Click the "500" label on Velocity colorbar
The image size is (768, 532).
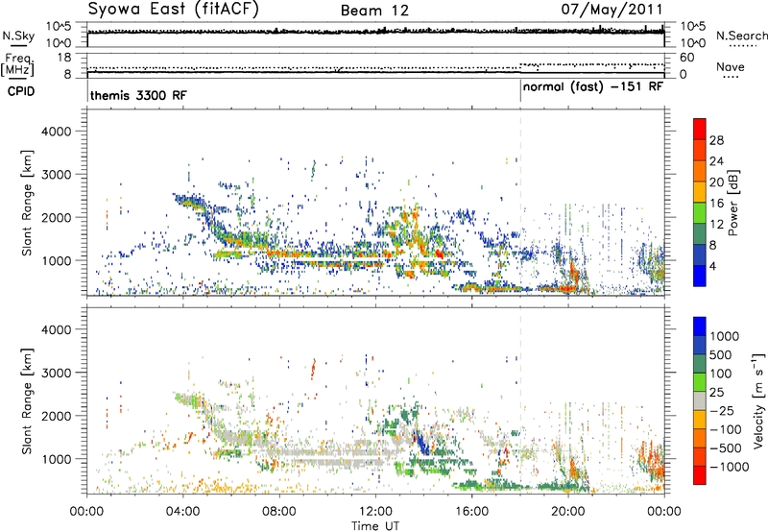pos(721,355)
